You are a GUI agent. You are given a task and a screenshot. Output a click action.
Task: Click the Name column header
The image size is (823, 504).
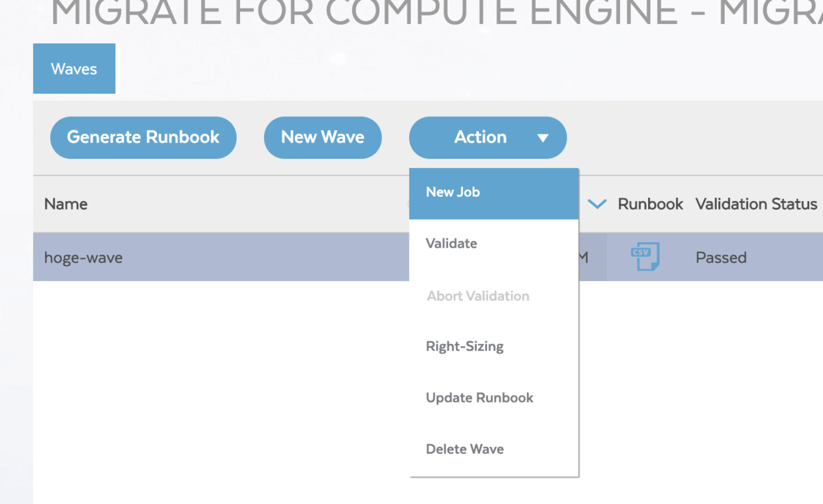[66, 204]
